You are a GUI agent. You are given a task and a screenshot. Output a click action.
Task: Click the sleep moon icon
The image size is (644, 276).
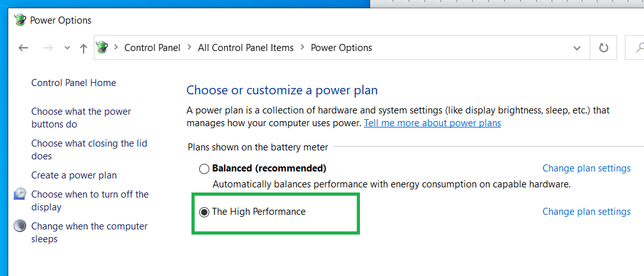(x=20, y=226)
